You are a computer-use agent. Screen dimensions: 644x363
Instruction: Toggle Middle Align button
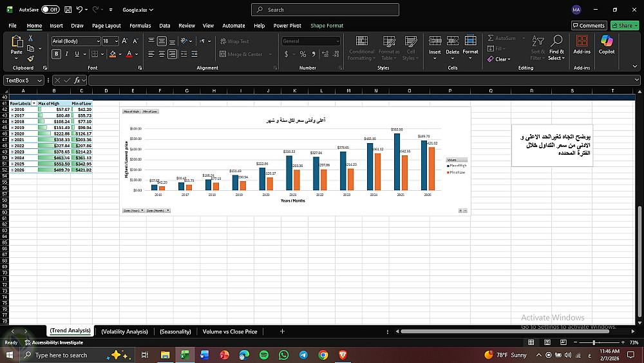pos(162,41)
